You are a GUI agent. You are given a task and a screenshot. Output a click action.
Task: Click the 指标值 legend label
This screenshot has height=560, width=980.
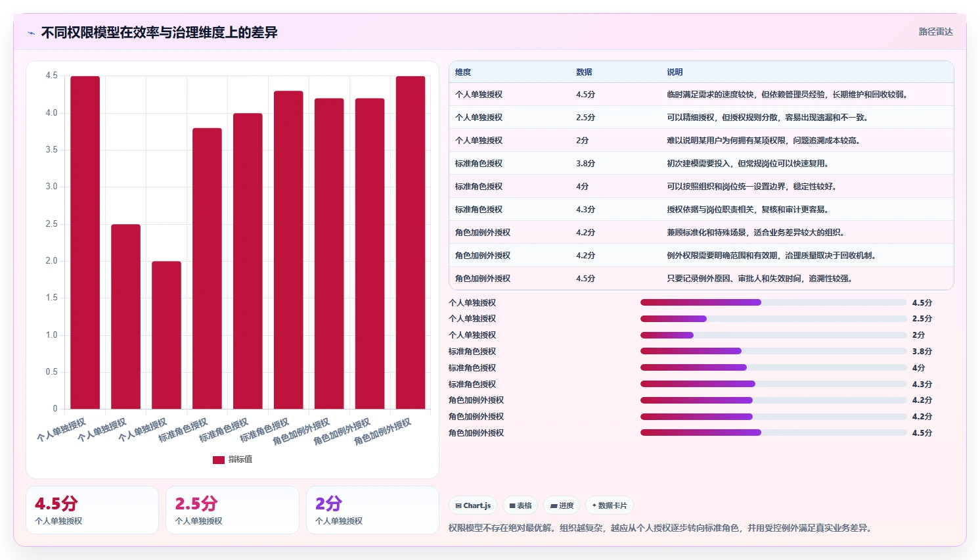point(240,459)
